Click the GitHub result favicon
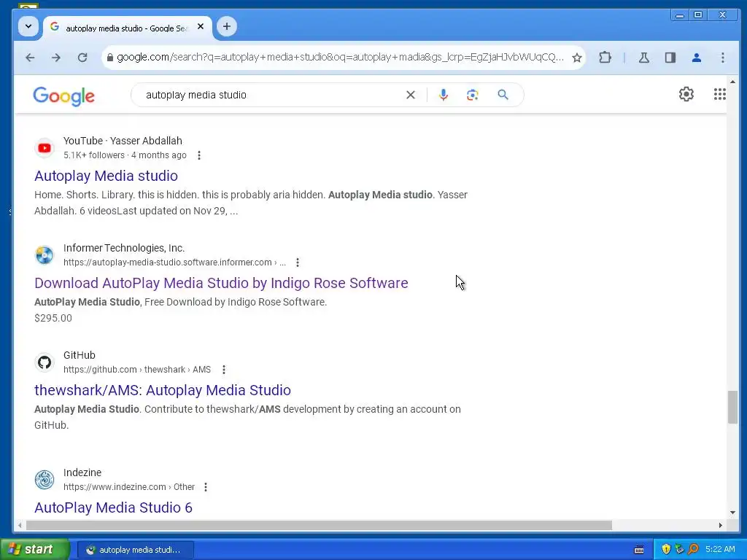Image resolution: width=747 pixels, height=560 pixels. [44, 362]
